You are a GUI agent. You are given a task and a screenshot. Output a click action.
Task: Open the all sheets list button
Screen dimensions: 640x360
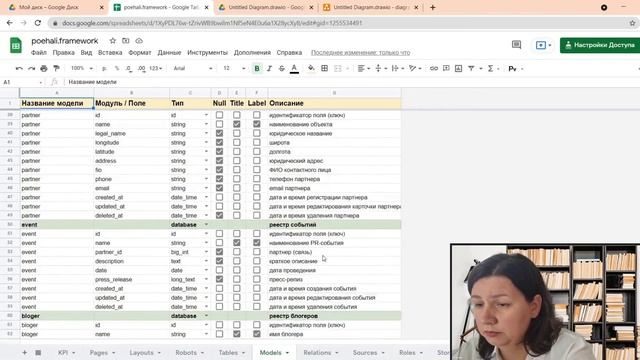[x=38, y=353]
